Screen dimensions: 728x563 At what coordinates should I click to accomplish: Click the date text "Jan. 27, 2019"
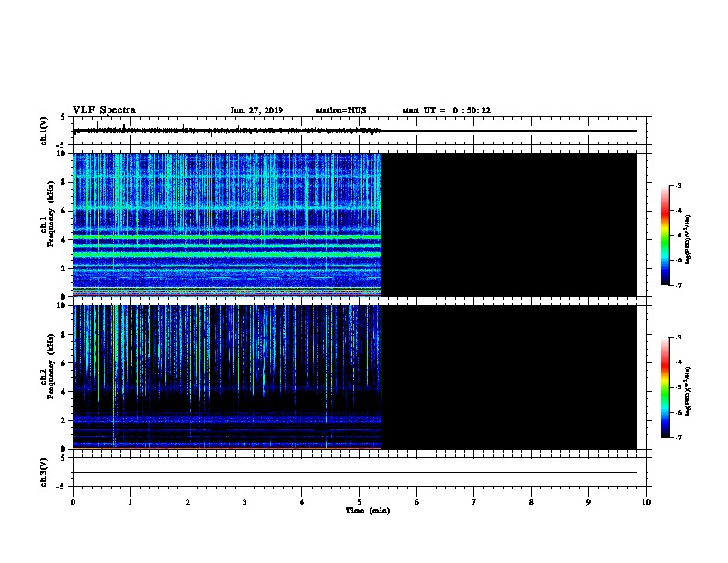point(256,110)
